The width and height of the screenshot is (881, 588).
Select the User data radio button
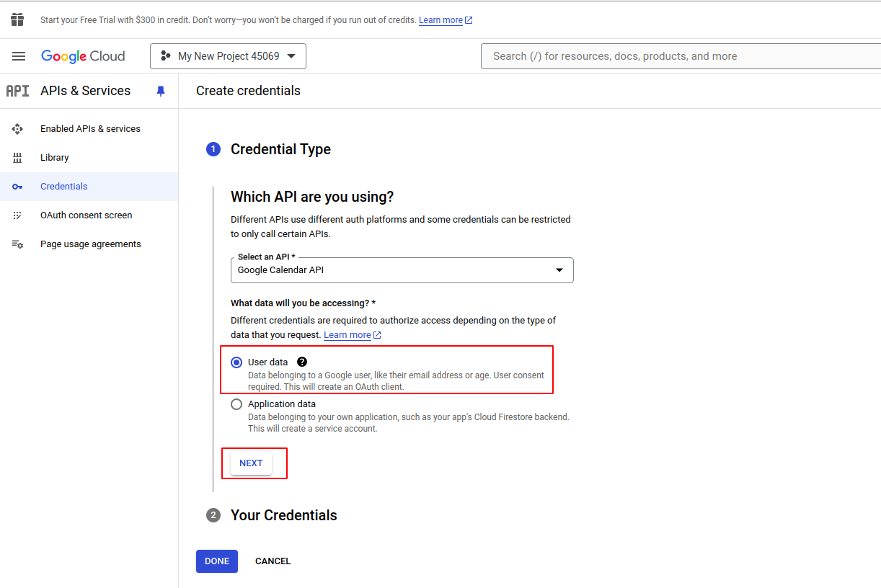[236, 362]
